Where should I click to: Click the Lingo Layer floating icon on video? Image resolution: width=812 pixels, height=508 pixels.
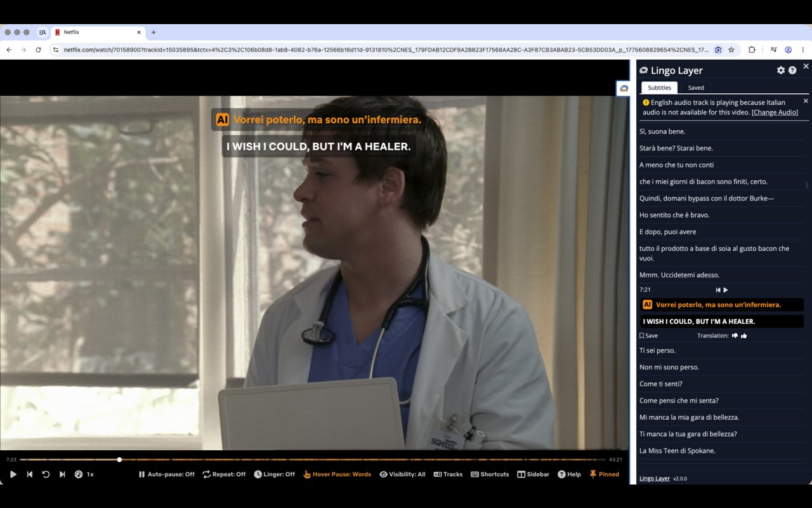[624, 89]
